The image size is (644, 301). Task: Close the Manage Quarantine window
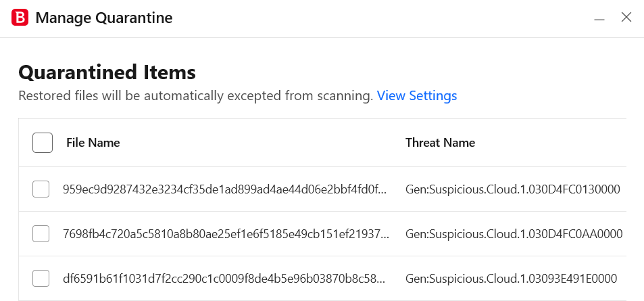click(626, 18)
